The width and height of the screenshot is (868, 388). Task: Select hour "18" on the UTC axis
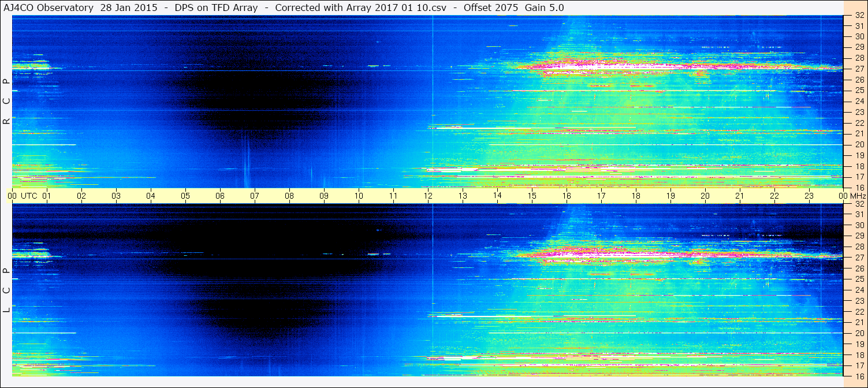636,196
